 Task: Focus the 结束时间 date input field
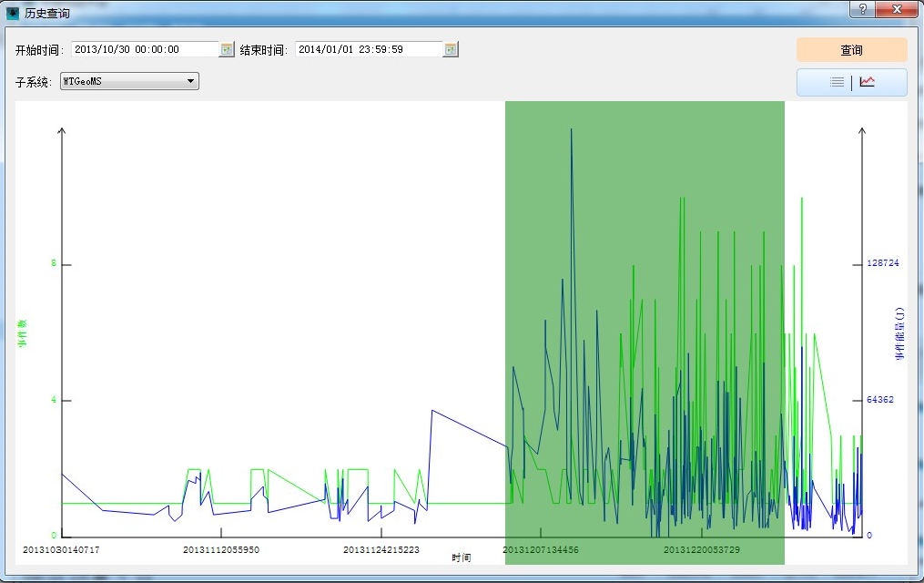pos(368,50)
